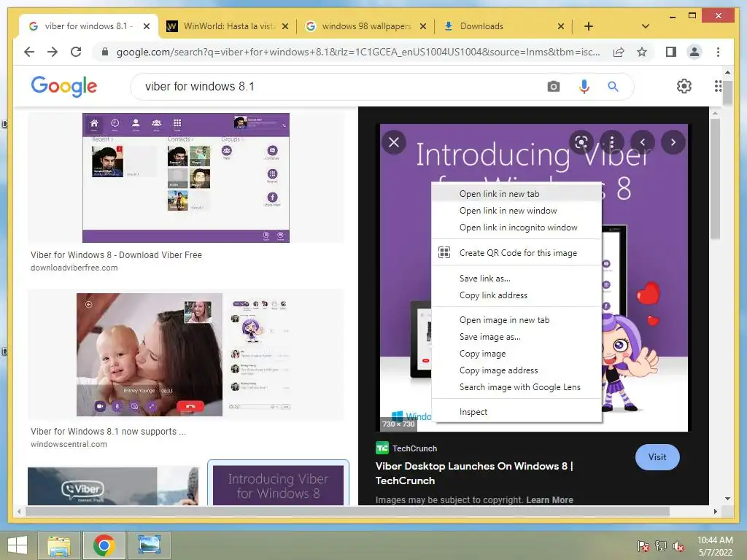The width and height of the screenshot is (747, 560).
Task: Open Viber for Windows 8 downloadviberfree result
Action: tap(116, 255)
